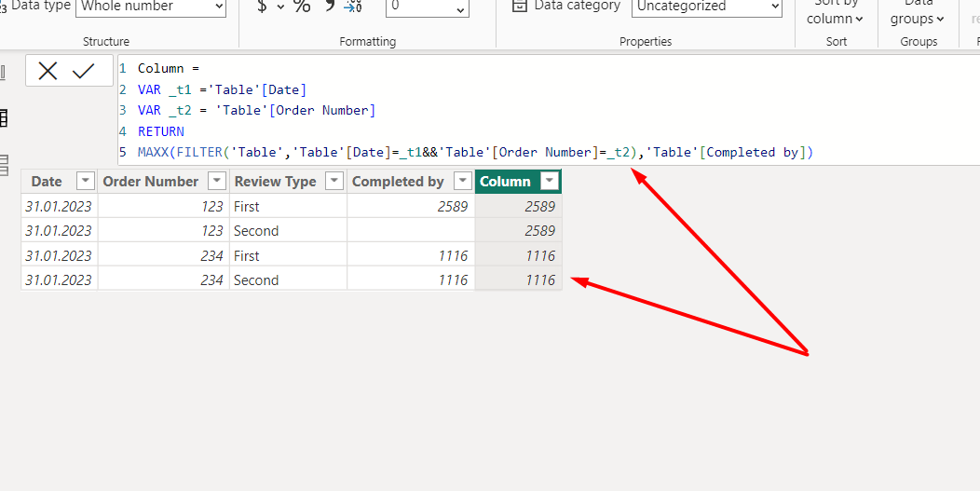The height and width of the screenshot is (491, 980).
Task: Open filter dropdown for Date column
Action: 85,182
